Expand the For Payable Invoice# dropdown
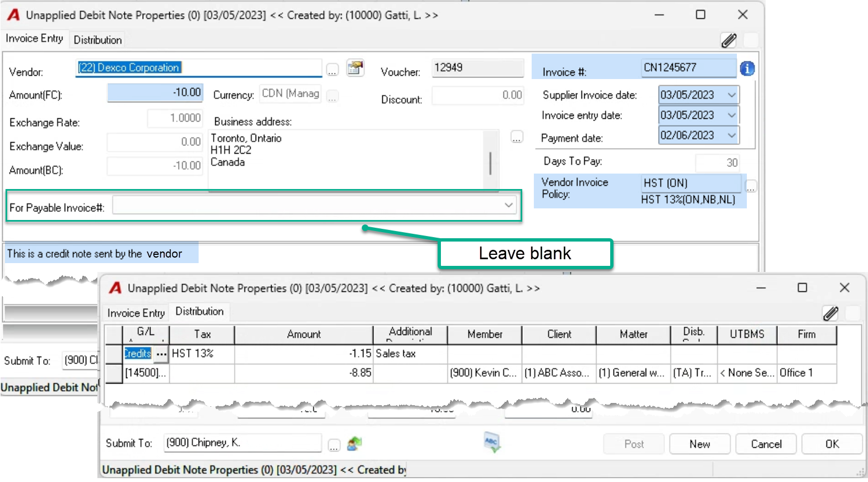Screen dimensions: 868x482 coord(508,205)
